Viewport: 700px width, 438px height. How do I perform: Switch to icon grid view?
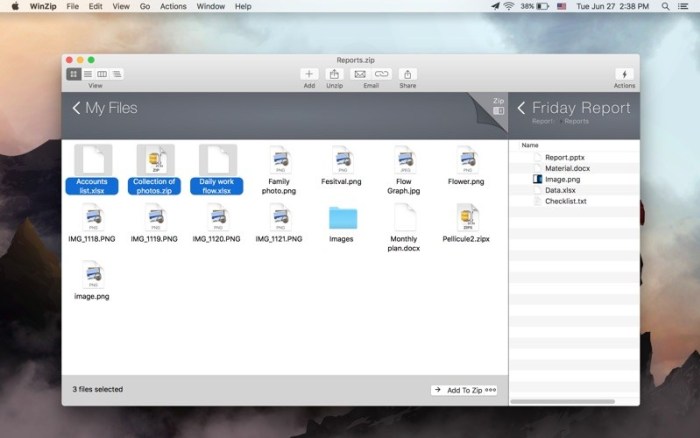click(73, 74)
